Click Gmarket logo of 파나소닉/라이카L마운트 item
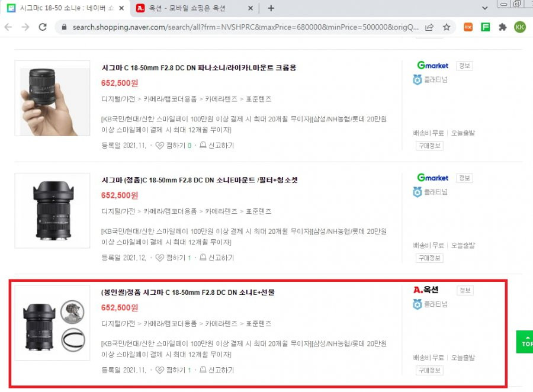The height and width of the screenshot is (392, 533). click(433, 65)
